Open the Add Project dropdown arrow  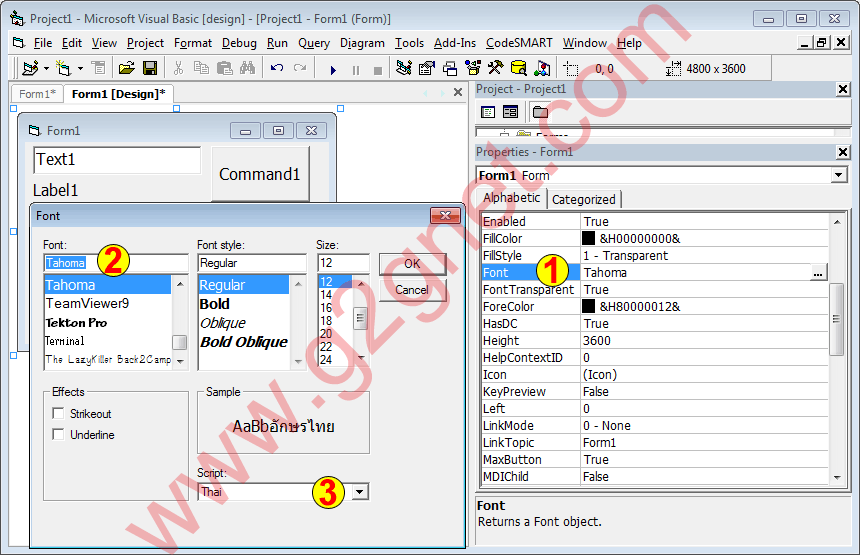pyautogui.click(x=47, y=69)
